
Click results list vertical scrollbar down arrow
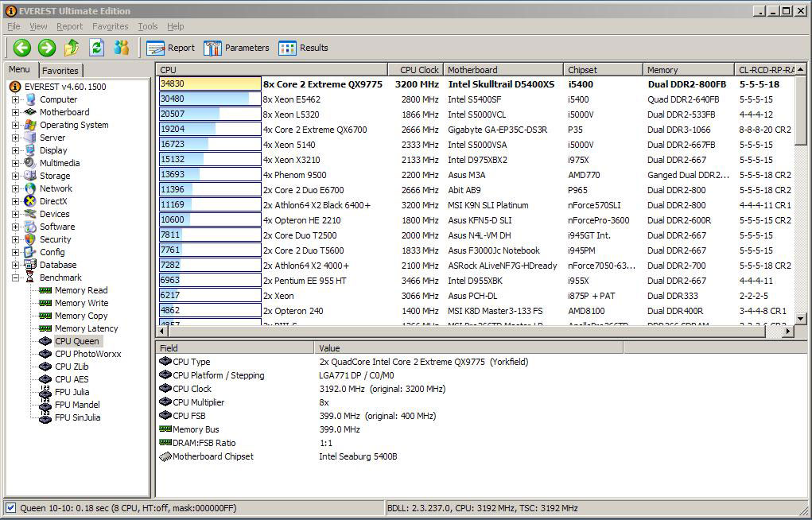(801, 319)
